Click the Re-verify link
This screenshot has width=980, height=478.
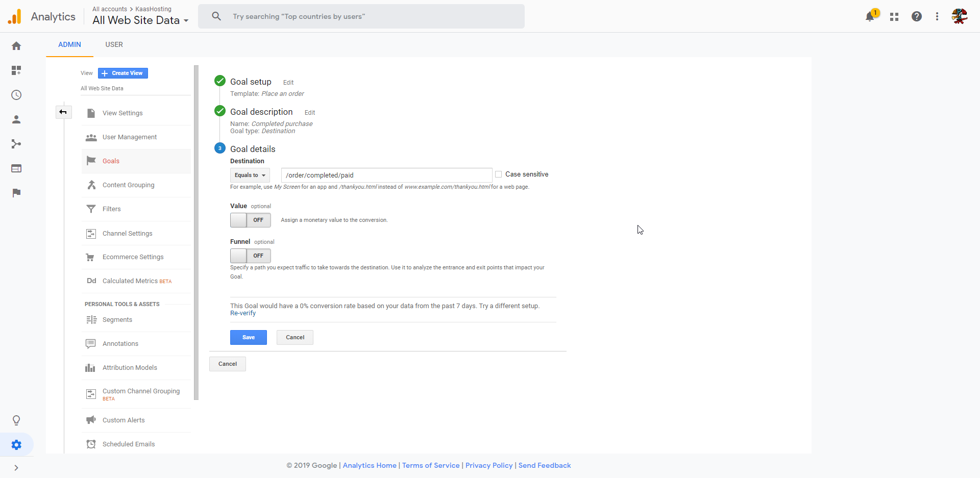coord(243,313)
